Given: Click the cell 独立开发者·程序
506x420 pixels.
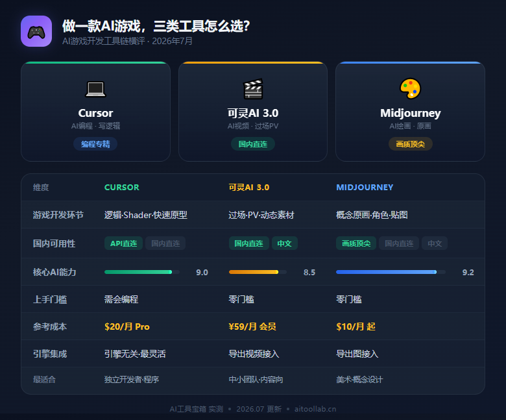Looking at the screenshot, I should point(132,379).
